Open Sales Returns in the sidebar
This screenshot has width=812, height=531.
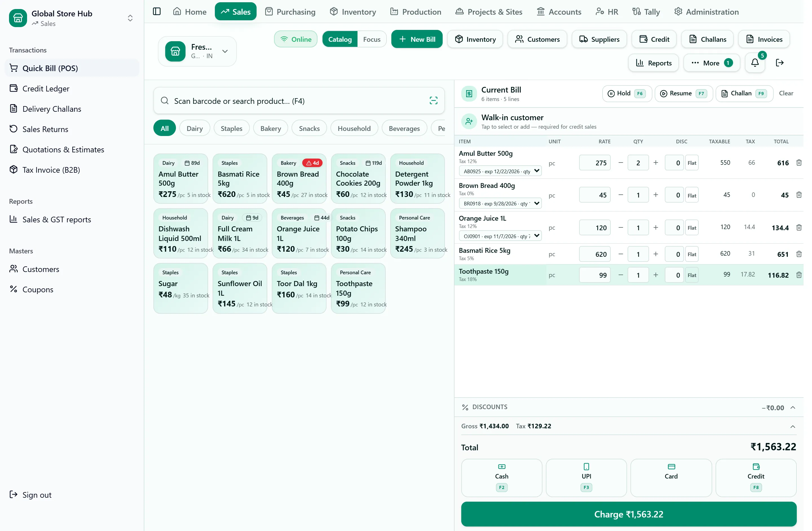click(x=72, y=130)
